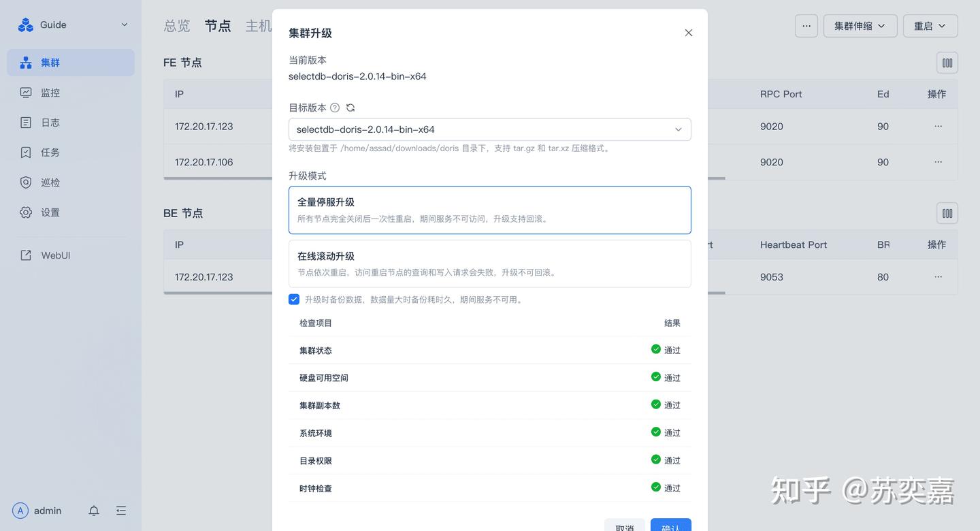Collapse the sidebar using the menu-fold icon

click(x=121, y=511)
